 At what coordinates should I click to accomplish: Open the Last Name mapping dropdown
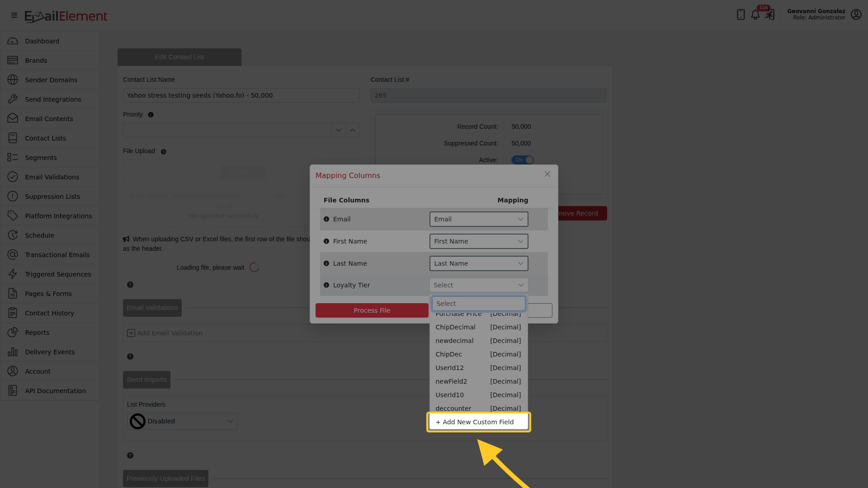[x=479, y=263]
